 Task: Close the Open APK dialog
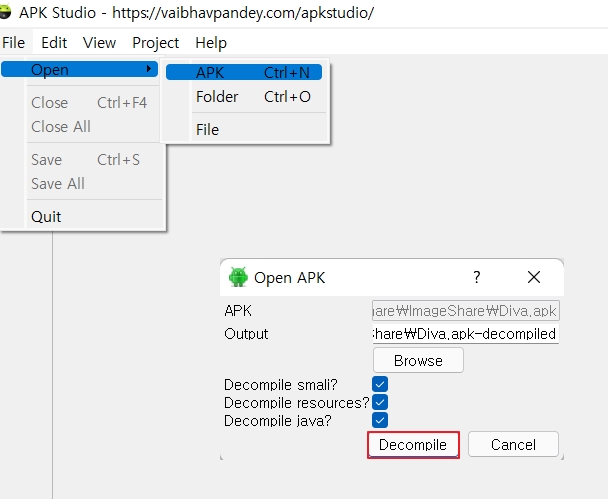tap(534, 277)
